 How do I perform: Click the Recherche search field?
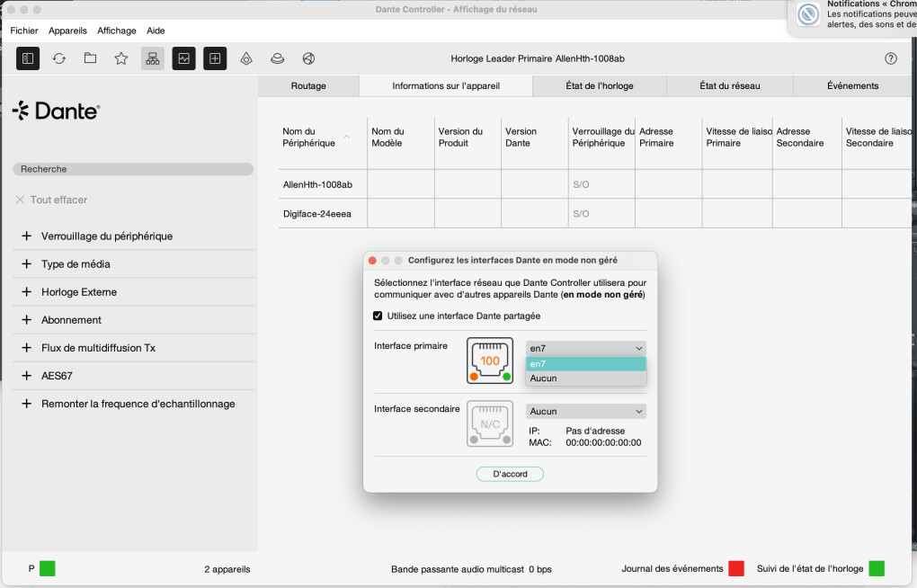[x=133, y=169]
